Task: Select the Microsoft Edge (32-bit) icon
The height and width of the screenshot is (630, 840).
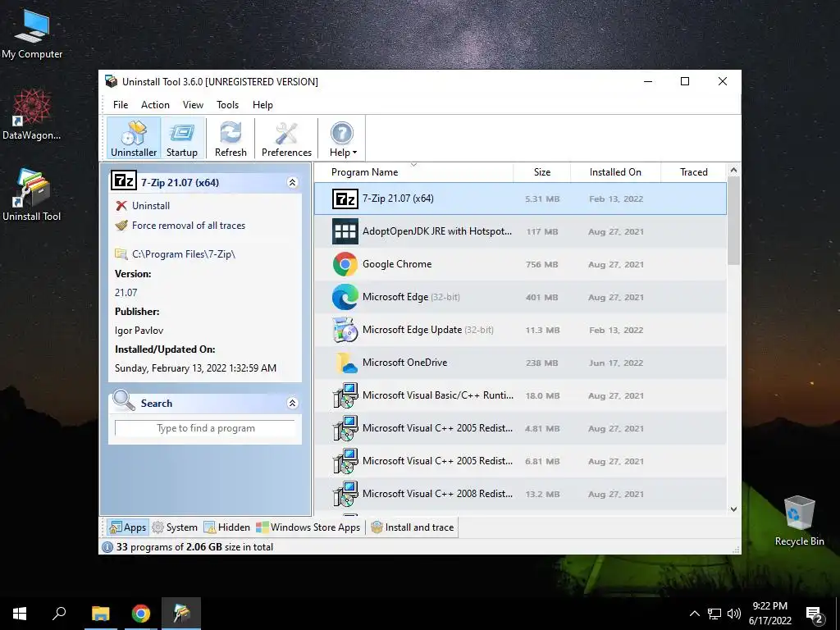Action: (x=345, y=297)
